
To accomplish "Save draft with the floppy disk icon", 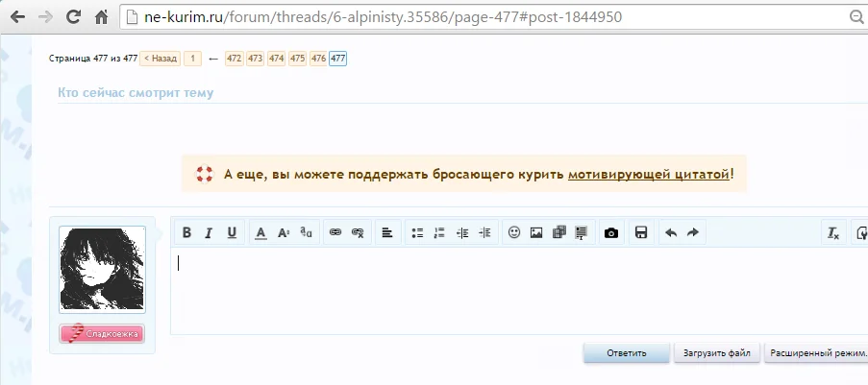I will click(x=641, y=233).
